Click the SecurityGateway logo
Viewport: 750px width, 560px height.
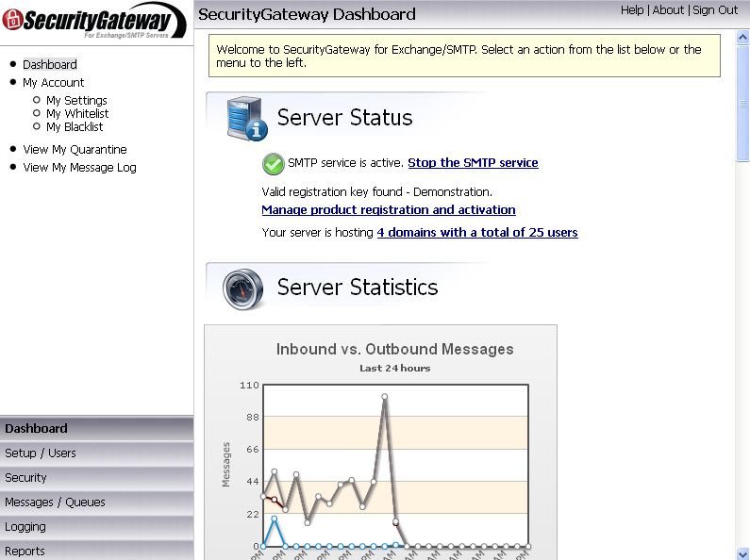click(94, 21)
